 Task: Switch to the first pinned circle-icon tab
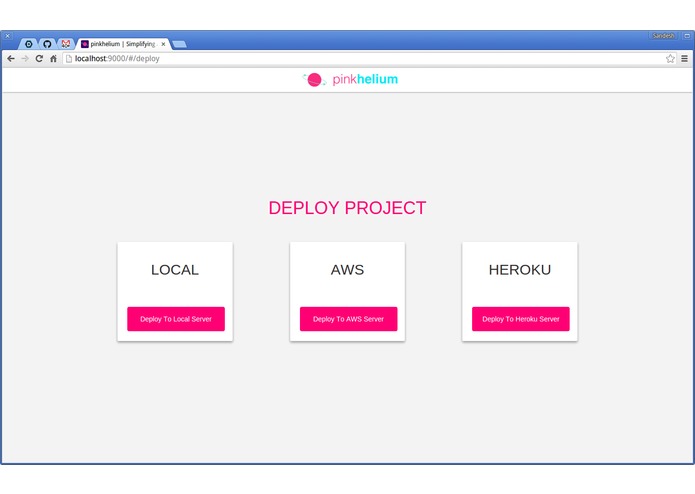[29, 44]
